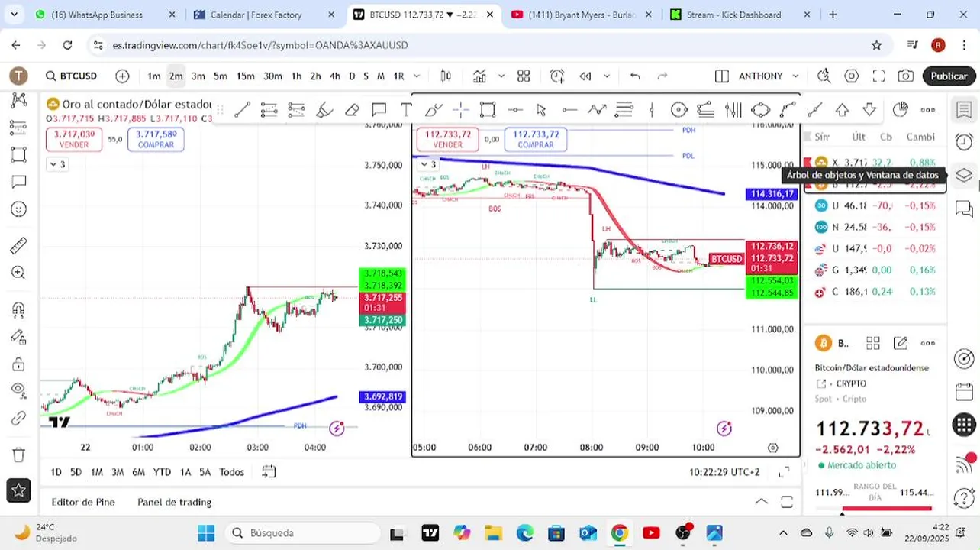Expand the bottom panel chevron

coord(761,502)
